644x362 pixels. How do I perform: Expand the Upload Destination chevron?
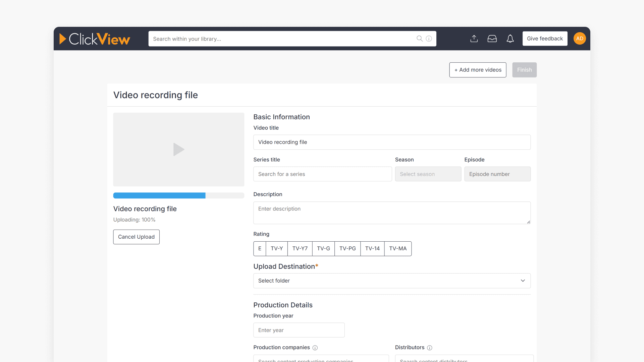tap(523, 281)
